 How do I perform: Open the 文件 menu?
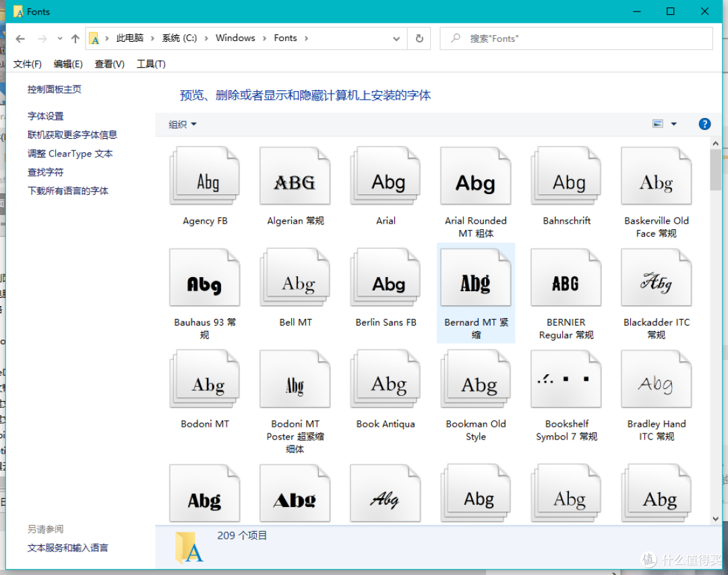(x=27, y=63)
